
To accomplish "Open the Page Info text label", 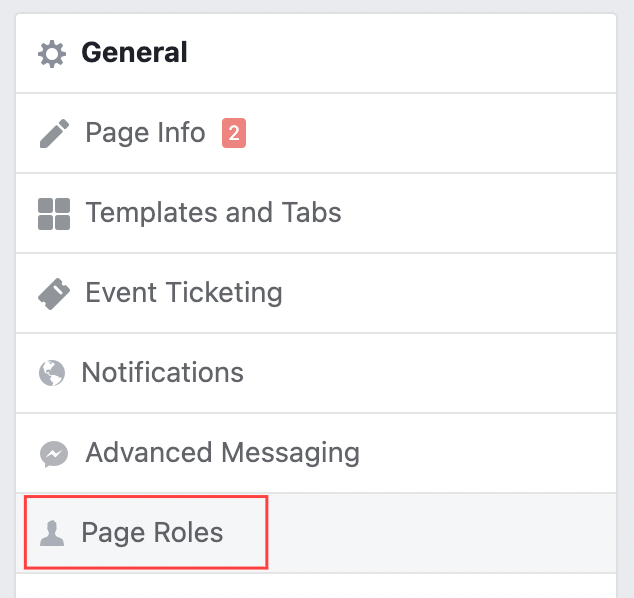I will coord(145,133).
